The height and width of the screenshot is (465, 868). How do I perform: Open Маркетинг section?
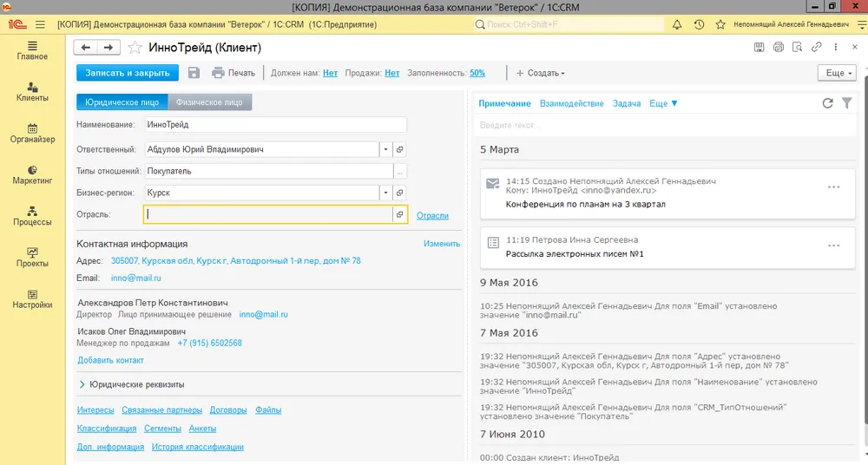click(32, 175)
